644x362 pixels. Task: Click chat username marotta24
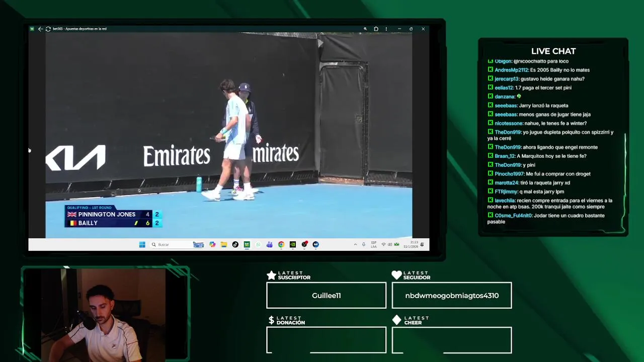point(507,183)
